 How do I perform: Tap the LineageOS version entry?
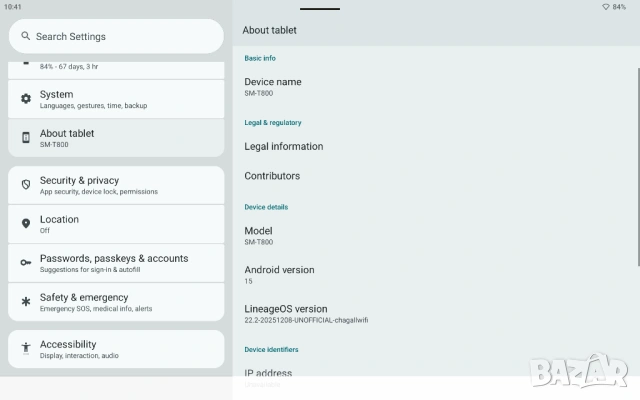tap(435, 314)
